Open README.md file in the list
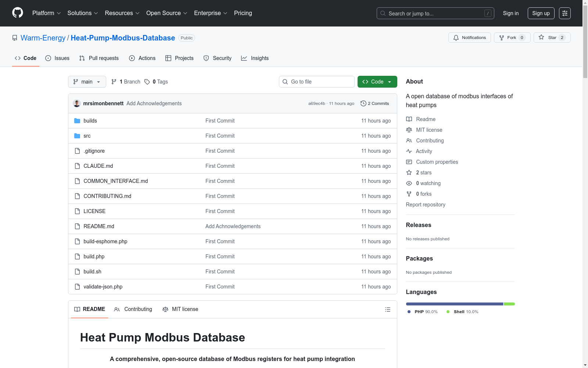Screen dimensions: 588x368 [x=99, y=226]
